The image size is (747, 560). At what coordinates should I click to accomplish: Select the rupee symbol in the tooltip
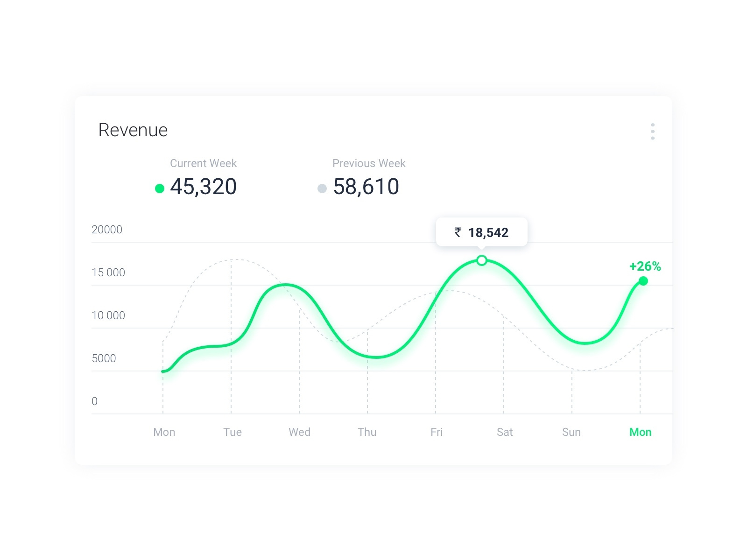tap(458, 232)
